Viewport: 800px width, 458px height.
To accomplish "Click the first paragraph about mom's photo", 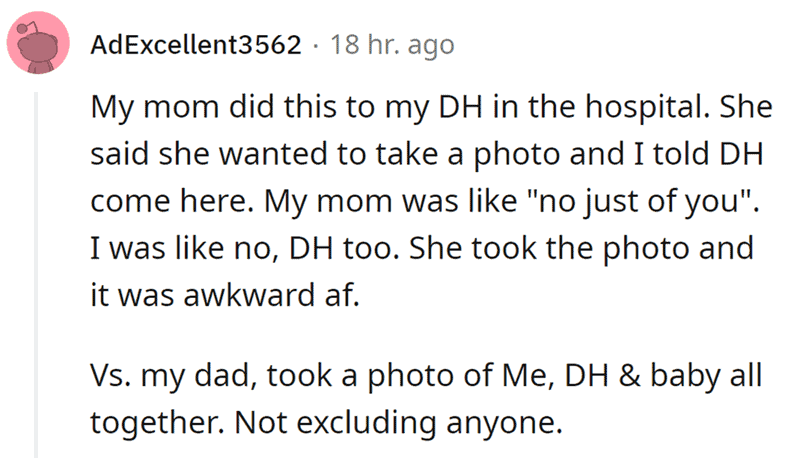I will pyautogui.click(x=431, y=200).
